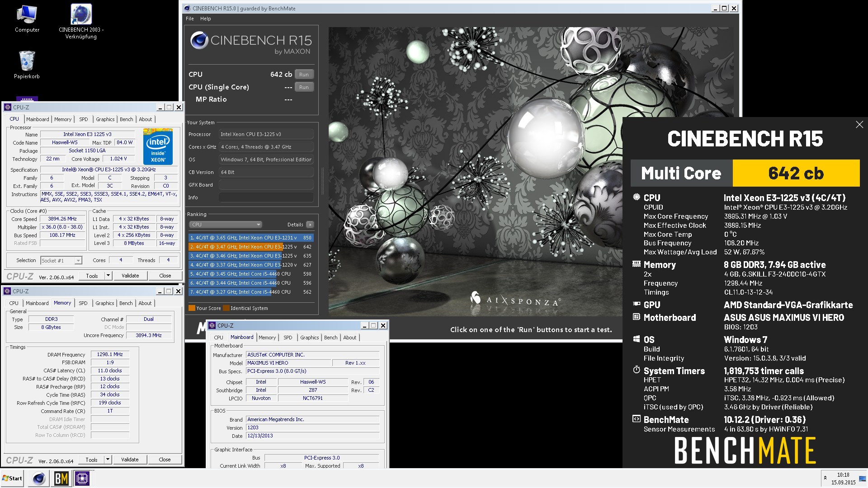Click Validate in top CPU-Z window
The height and width of the screenshot is (488, 868).
coord(130,276)
